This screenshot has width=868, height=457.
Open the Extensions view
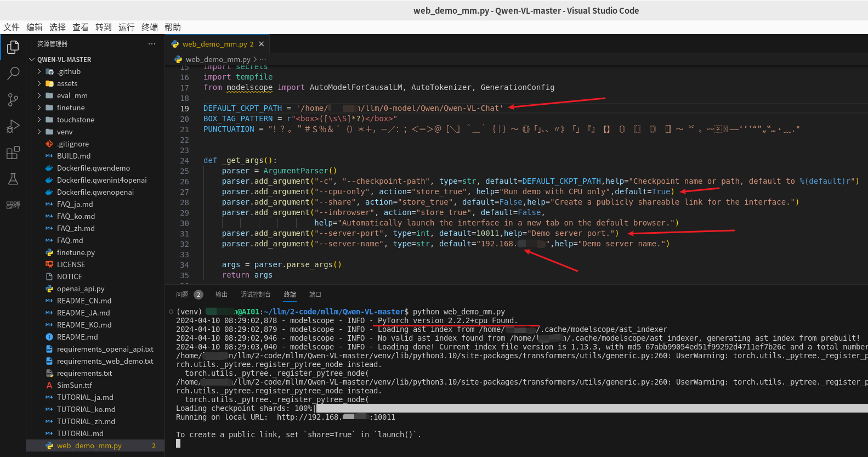pyautogui.click(x=13, y=153)
